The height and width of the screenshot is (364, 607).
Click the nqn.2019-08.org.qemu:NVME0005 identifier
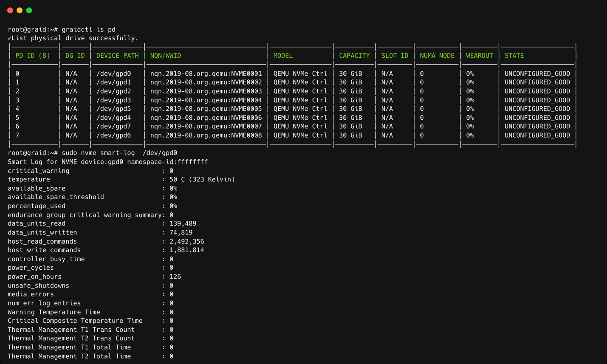click(x=206, y=109)
